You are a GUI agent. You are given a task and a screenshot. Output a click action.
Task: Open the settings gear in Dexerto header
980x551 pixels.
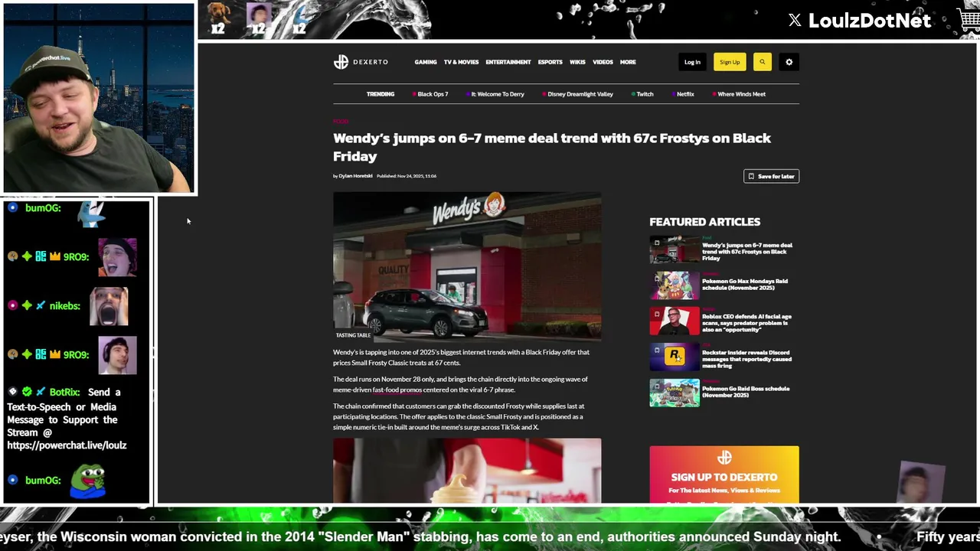789,62
